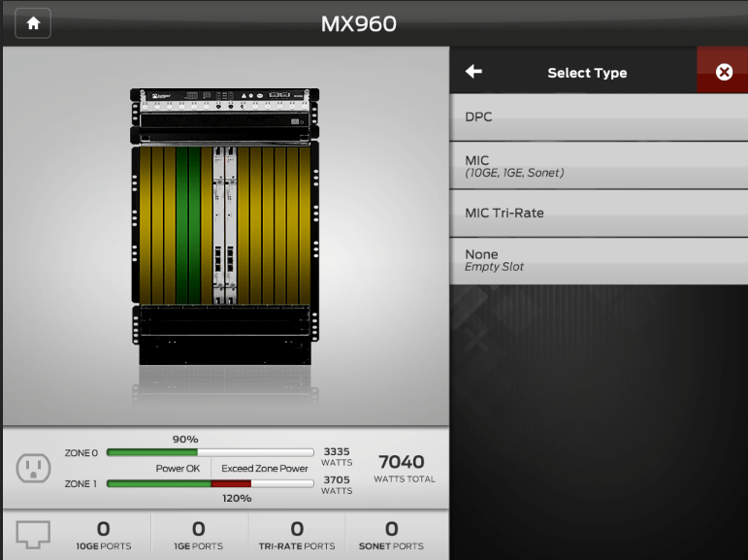Select the DPC card type

coord(599,117)
